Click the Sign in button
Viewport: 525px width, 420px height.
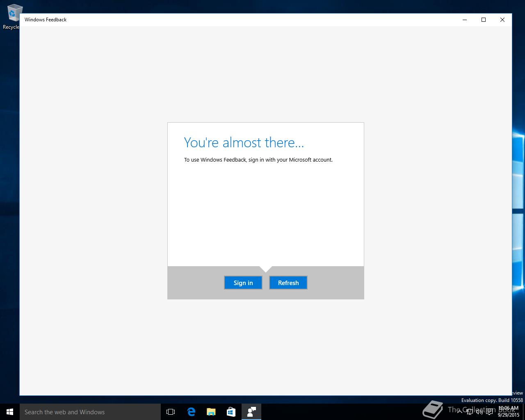pos(243,283)
